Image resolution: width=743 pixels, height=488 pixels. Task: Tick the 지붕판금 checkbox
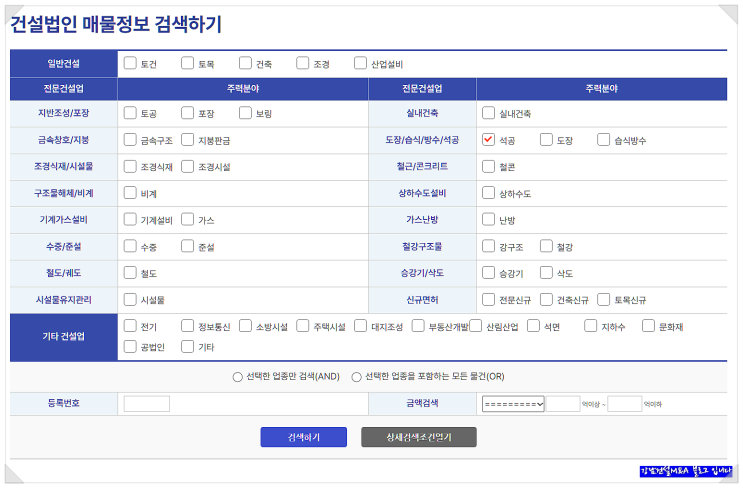point(188,140)
